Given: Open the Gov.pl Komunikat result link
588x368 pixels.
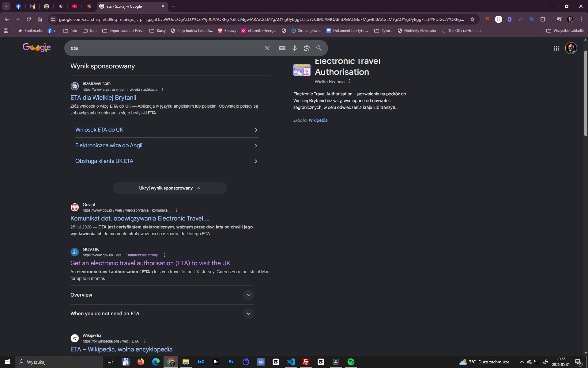Looking at the screenshot, I should [140, 218].
